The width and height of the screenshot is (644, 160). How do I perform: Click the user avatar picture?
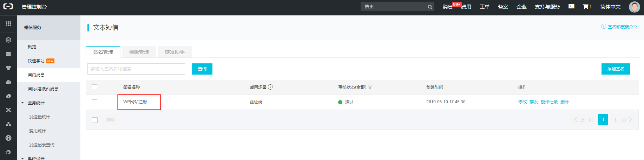tap(634, 7)
